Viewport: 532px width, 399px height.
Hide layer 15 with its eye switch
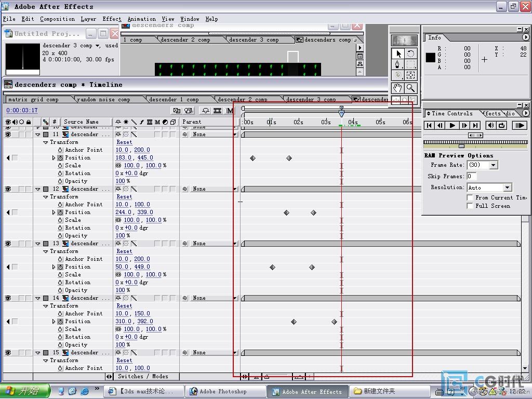pyautogui.click(x=8, y=353)
